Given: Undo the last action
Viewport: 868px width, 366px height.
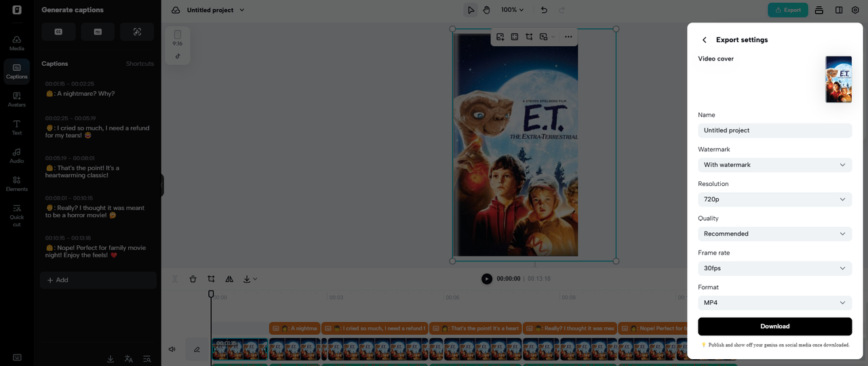Looking at the screenshot, I should tap(543, 10).
